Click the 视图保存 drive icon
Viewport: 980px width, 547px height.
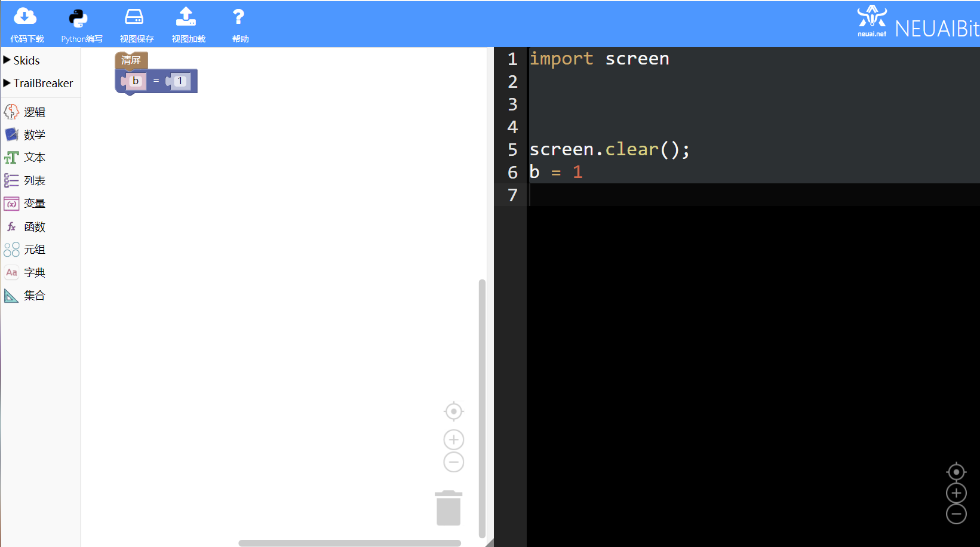pos(134,17)
